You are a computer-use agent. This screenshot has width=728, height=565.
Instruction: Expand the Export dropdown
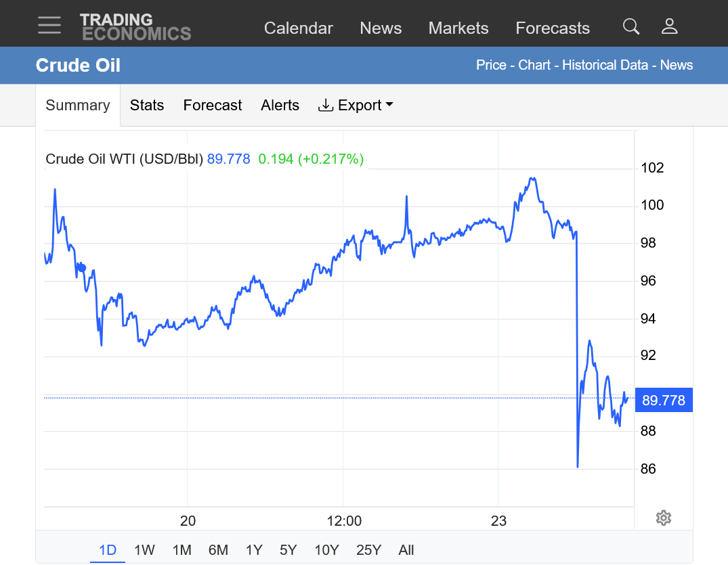point(356,106)
